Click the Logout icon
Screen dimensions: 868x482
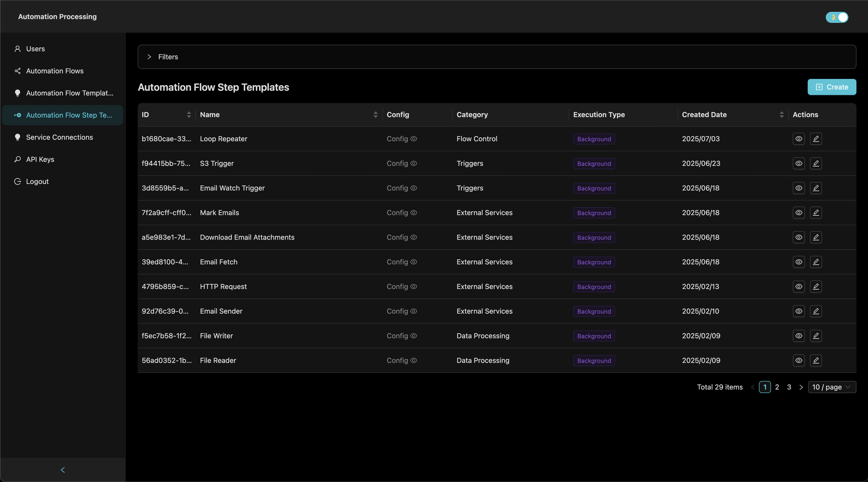18,181
